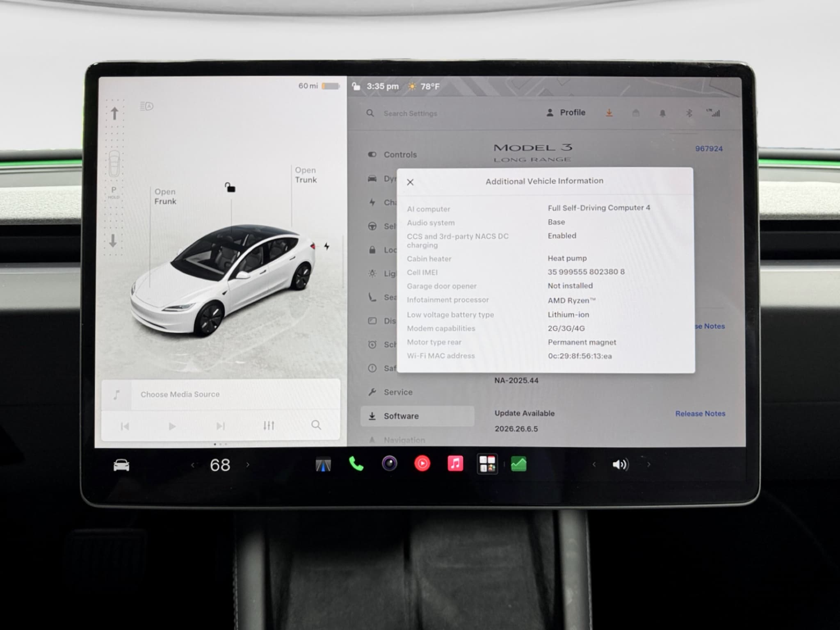Screen dimensions: 840x630
Task: Open the green stocks chart app
Action: (519, 464)
